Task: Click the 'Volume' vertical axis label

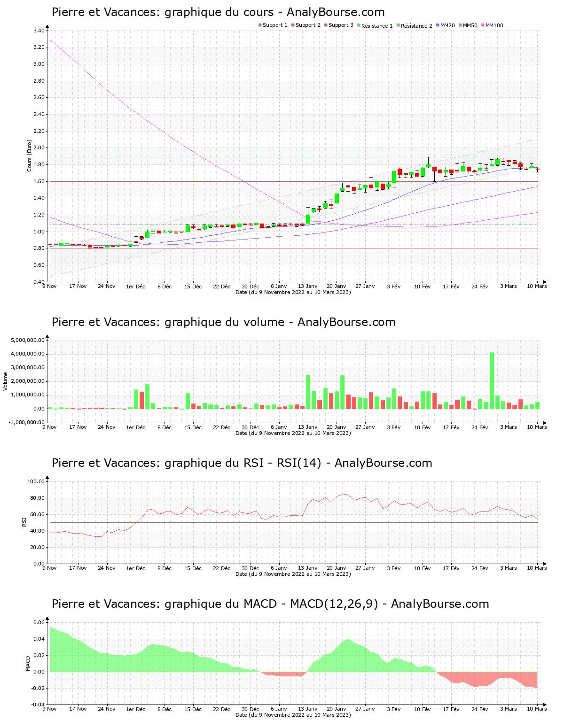Action: (x=6, y=381)
